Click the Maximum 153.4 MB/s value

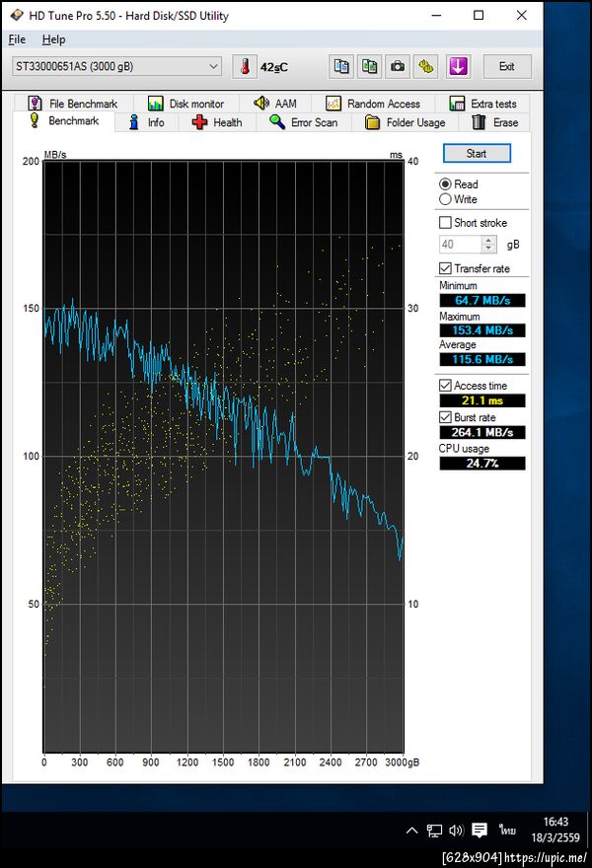coord(482,329)
